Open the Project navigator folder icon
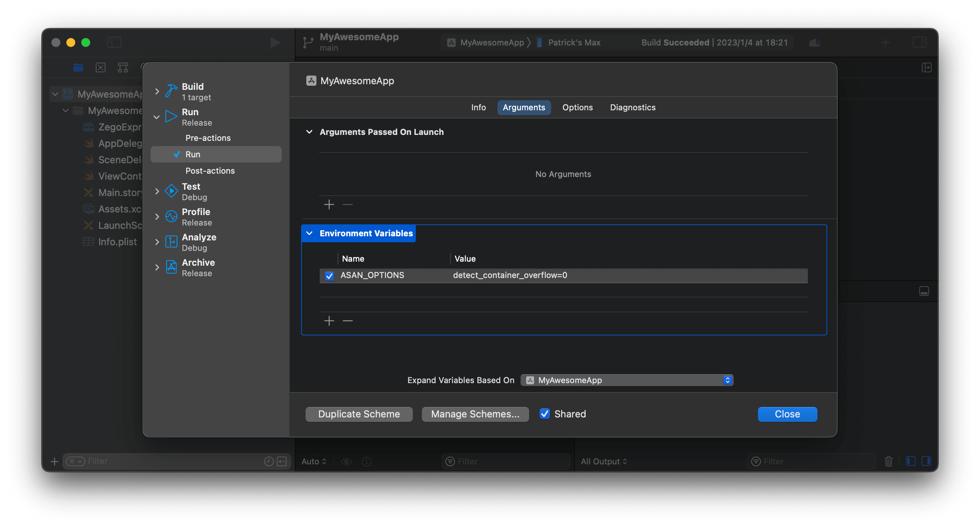 78,68
